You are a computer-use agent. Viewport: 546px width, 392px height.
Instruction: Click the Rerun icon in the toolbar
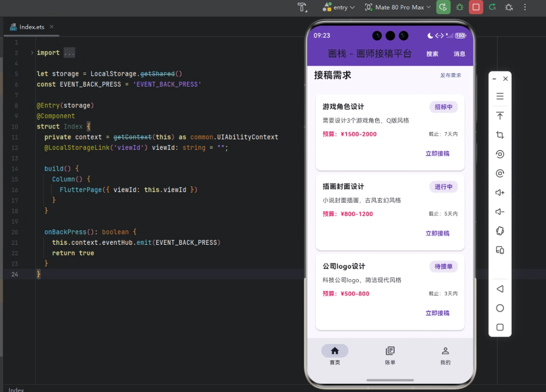(x=492, y=7)
